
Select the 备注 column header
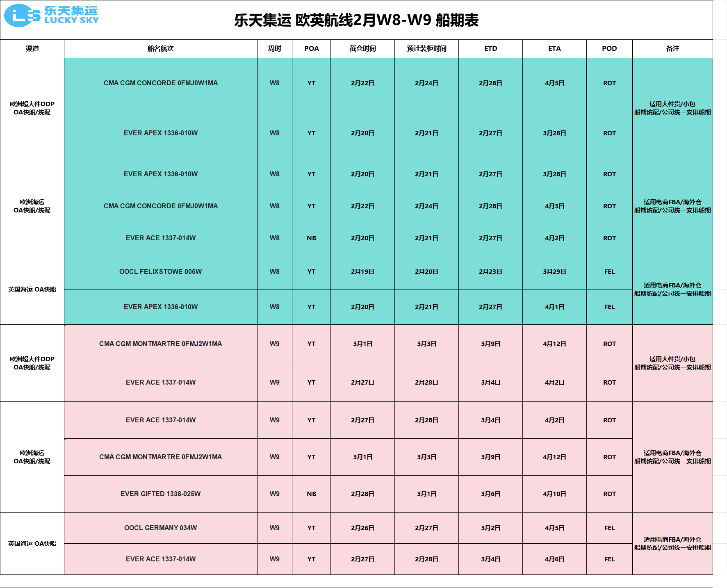click(673, 49)
